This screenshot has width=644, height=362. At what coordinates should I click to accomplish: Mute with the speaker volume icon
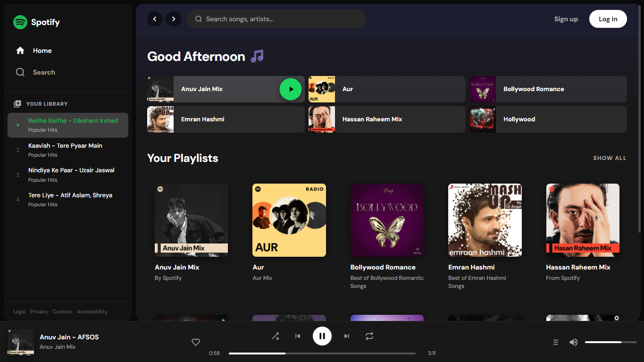[x=574, y=342]
